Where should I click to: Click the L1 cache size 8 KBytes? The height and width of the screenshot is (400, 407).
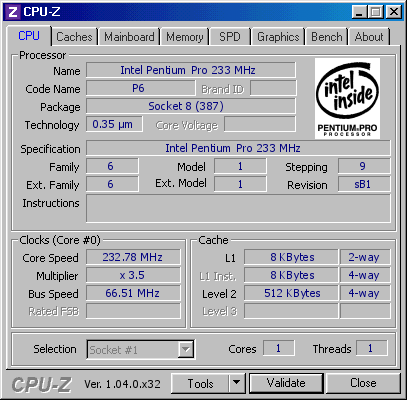[x=291, y=257]
